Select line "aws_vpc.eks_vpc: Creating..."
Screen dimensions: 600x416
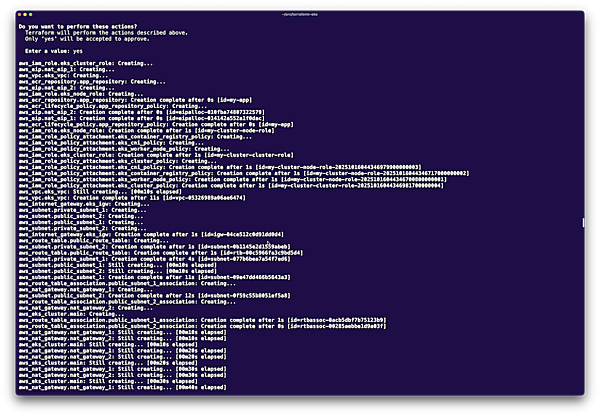64,76
